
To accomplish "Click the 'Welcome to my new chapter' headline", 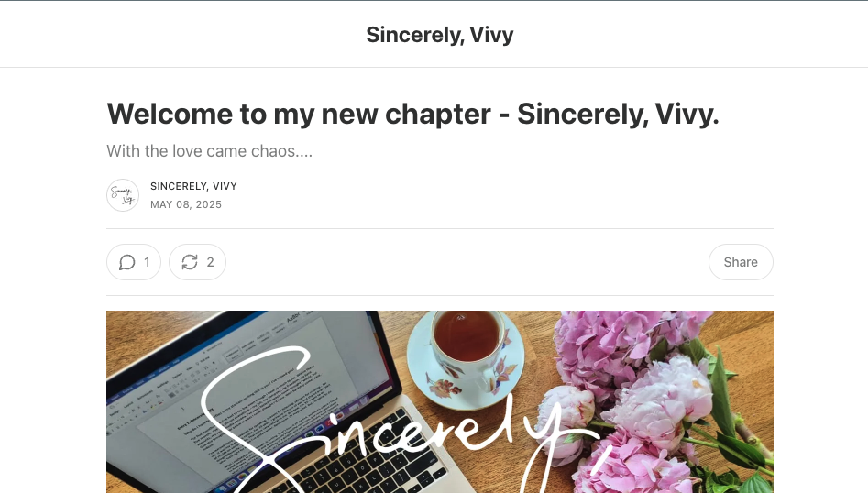I will pos(413,115).
